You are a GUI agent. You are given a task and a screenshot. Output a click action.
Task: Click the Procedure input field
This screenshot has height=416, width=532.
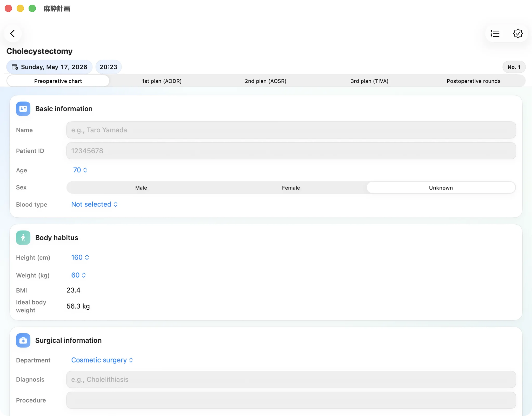click(x=291, y=400)
